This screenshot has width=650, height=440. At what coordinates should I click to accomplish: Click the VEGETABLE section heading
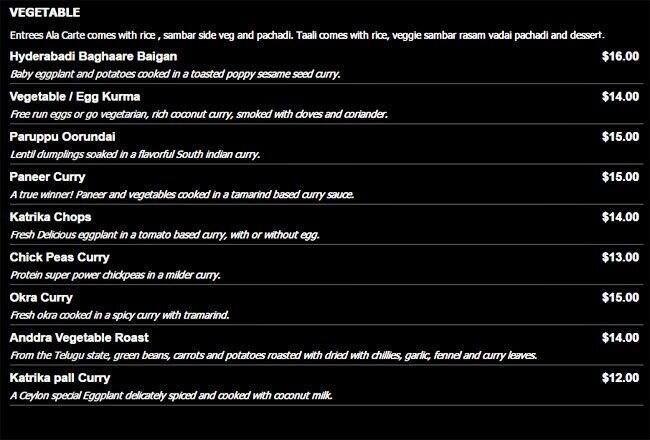point(44,13)
